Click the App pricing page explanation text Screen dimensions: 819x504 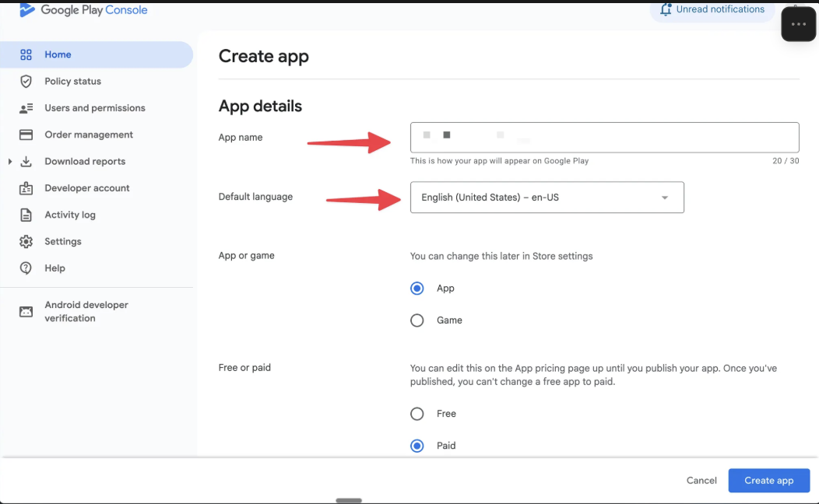click(593, 375)
